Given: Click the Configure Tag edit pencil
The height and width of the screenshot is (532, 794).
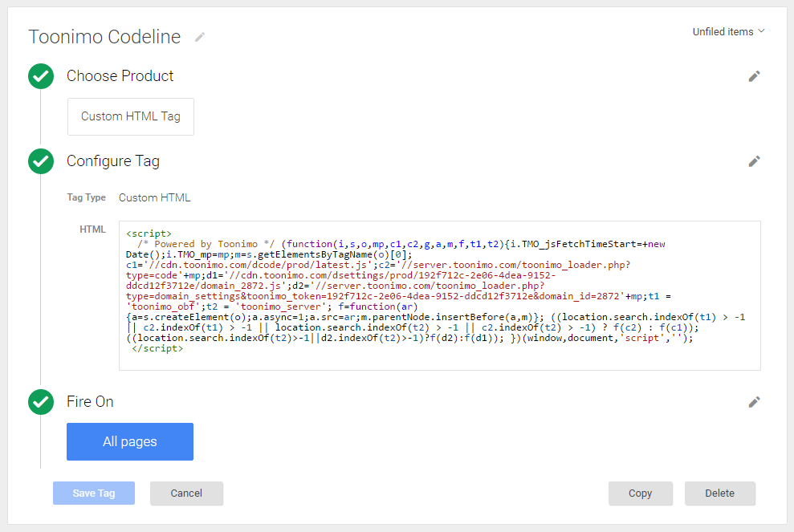Looking at the screenshot, I should pos(754,161).
